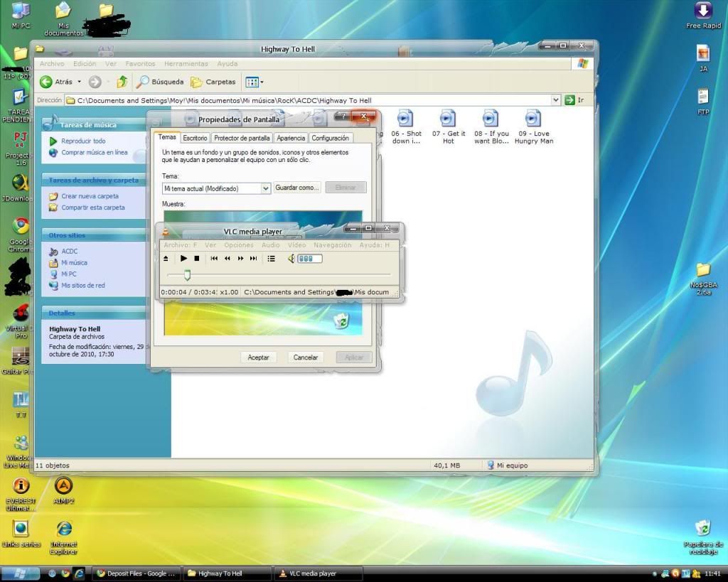Collapse the Otros sitios section
The height and width of the screenshot is (582, 728).
click(94, 235)
